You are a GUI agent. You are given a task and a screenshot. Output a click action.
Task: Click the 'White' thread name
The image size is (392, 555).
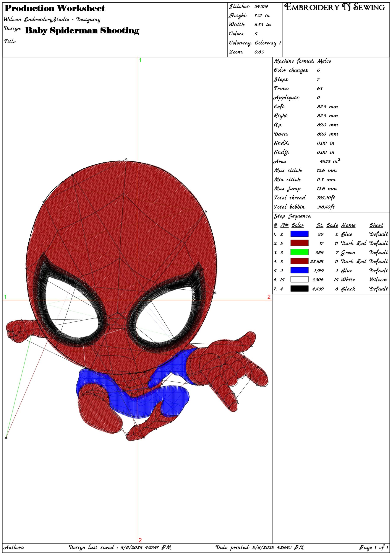pos(348,280)
